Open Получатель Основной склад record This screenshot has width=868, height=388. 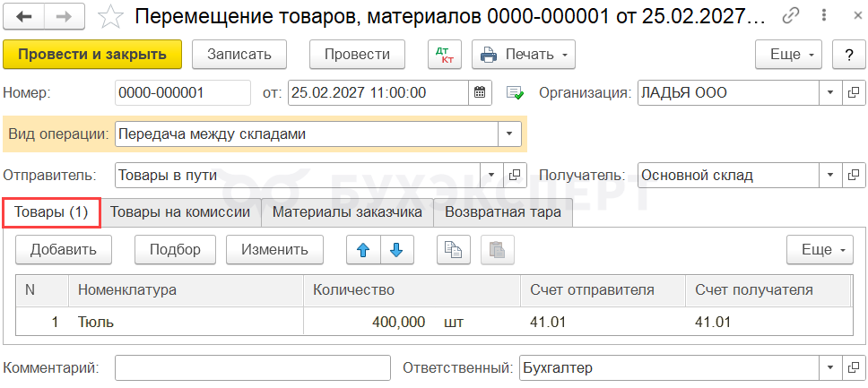pyautogui.click(x=853, y=176)
